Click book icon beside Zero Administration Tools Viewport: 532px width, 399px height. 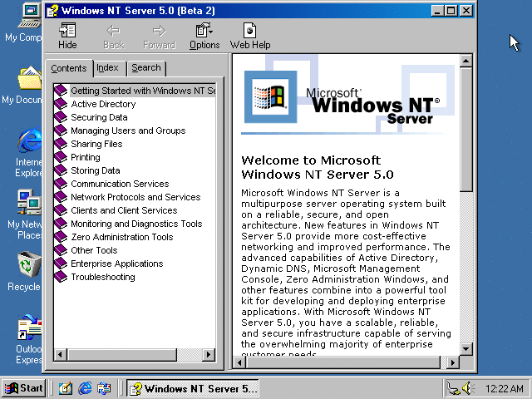pyautogui.click(x=61, y=236)
